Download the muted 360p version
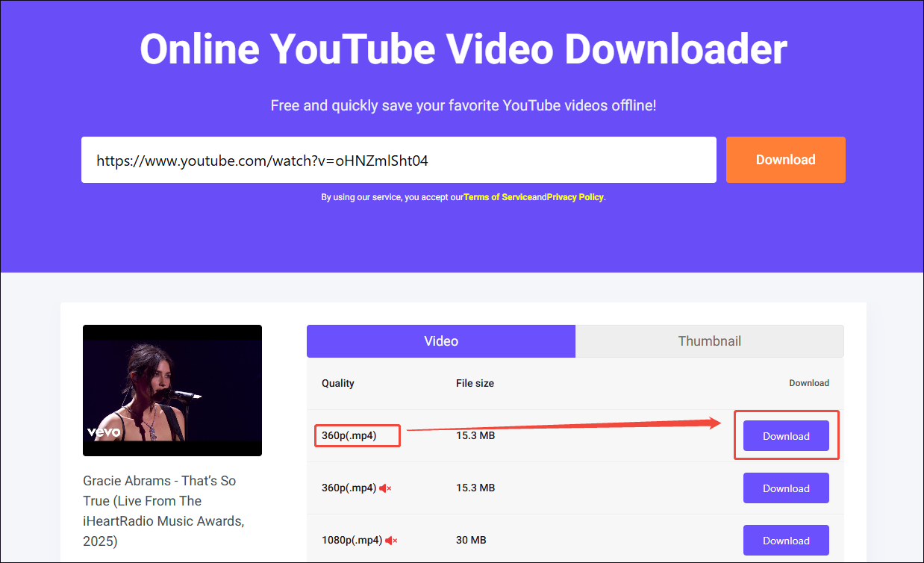924x563 pixels. [x=786, y=488]
